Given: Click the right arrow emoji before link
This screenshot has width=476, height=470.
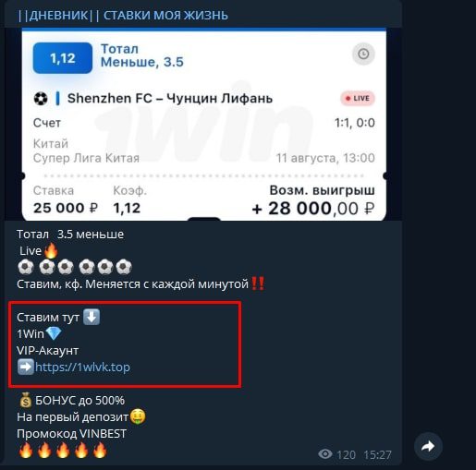Looking at the screenshot, I should click(x=25, y=367).
